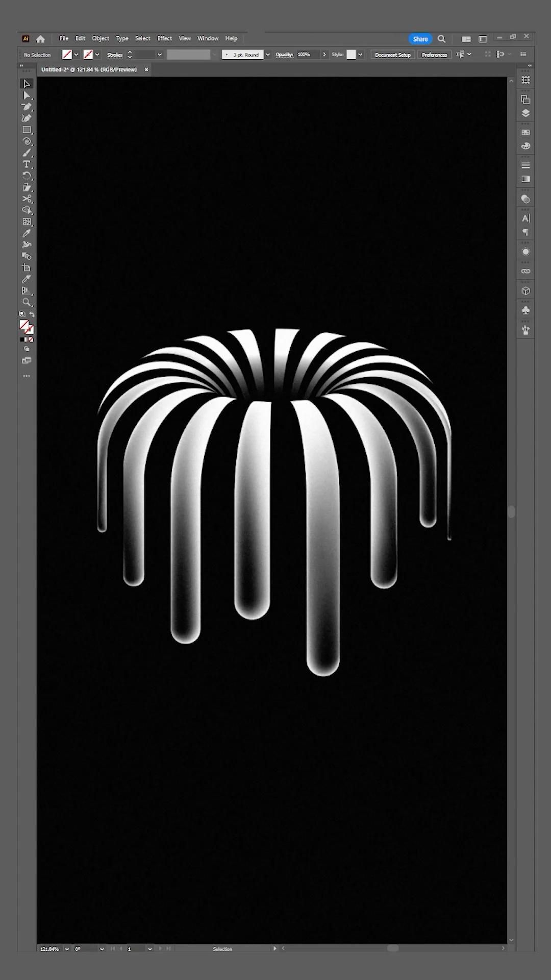
Task: Open Preferences
Action: 434,55
